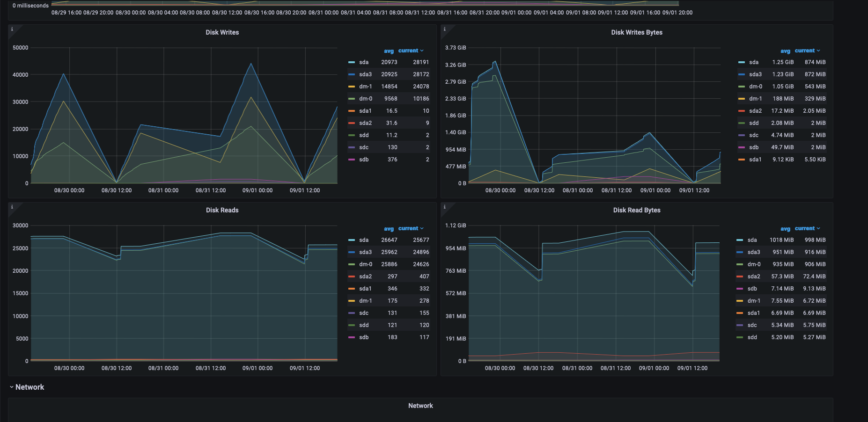Toggle dm-1 series in Disk Writes legend
The height and width of the screenshot is (422, 868).
point(366,87)
